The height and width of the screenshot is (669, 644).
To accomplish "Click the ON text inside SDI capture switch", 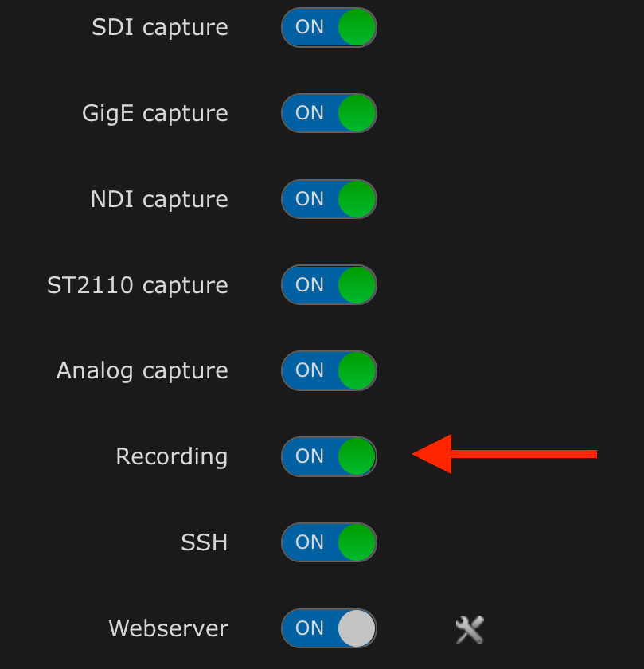I will [310, 27].
